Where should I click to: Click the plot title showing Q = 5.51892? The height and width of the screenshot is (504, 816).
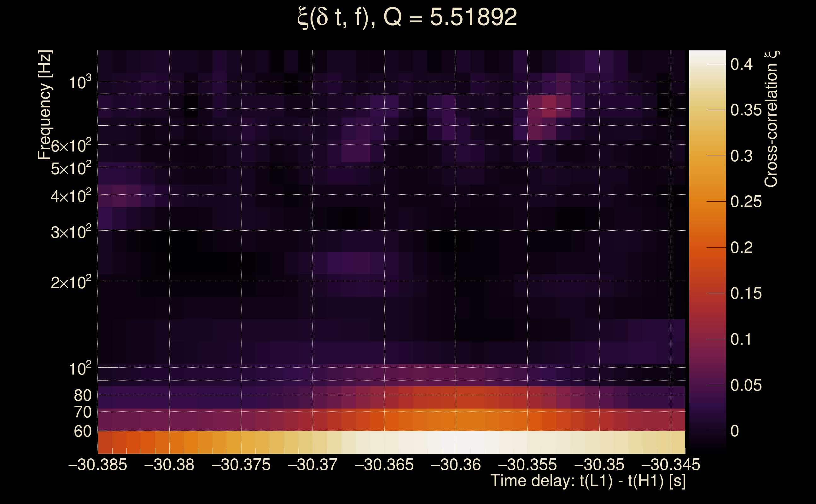point(407,17)
